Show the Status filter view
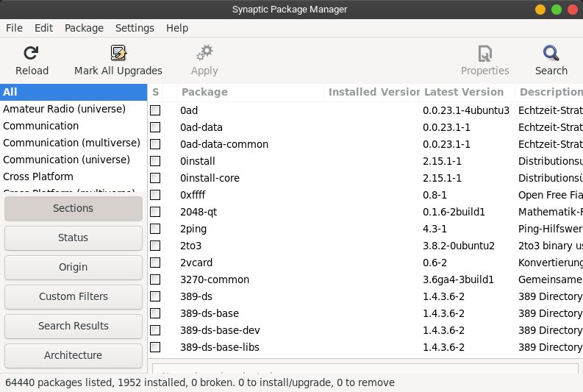The image size is (583, 392). [x=73, y=238]
